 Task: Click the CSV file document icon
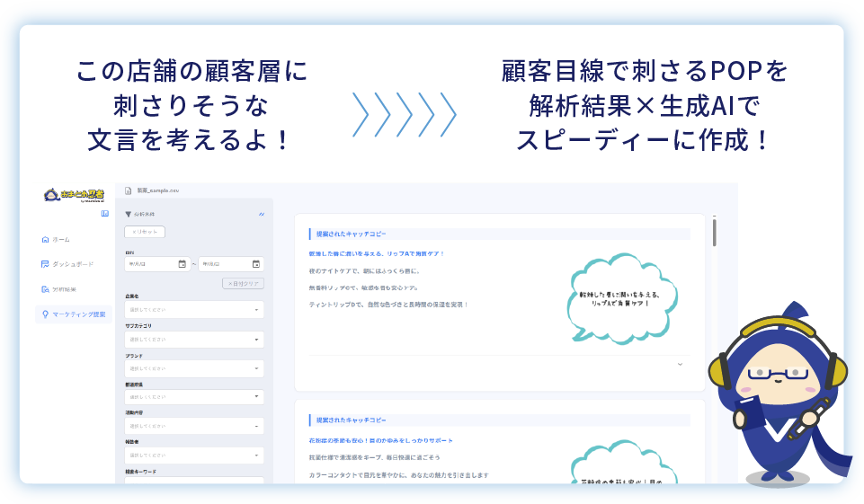coord(128,190)
